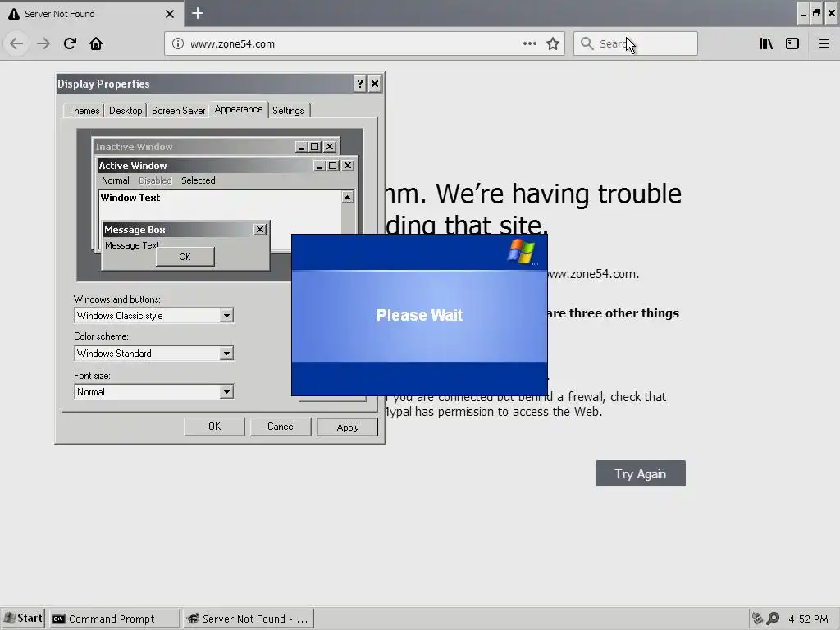
Task: Switch to Server Not Found taskbar item
Action: click(248, 619)
